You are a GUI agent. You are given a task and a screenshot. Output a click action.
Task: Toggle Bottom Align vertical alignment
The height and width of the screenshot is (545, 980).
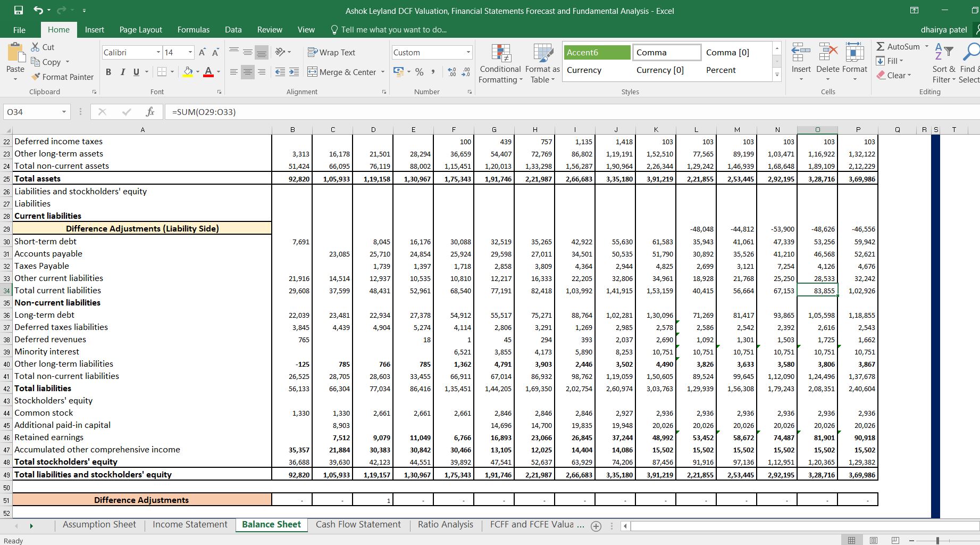point(262,52)
